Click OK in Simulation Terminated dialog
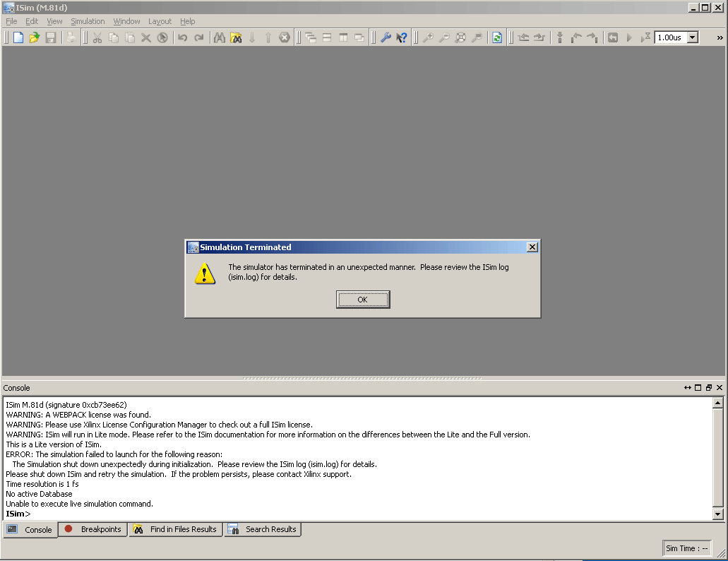 (x=363, y=300)
